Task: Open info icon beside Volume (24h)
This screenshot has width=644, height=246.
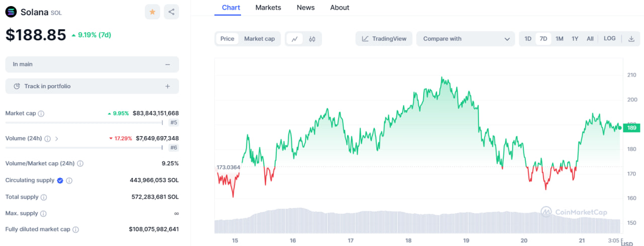Action: pos(47,138)
